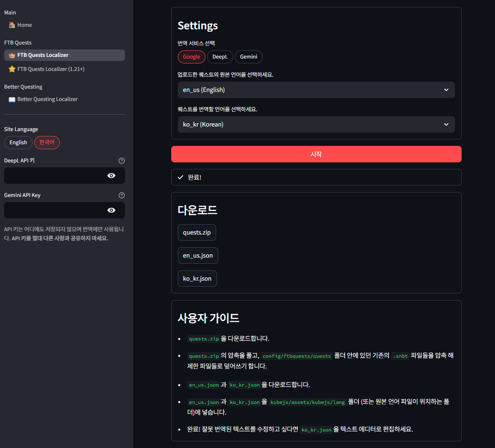
Task: Click the Settings heading
Action: coord(198,26)
